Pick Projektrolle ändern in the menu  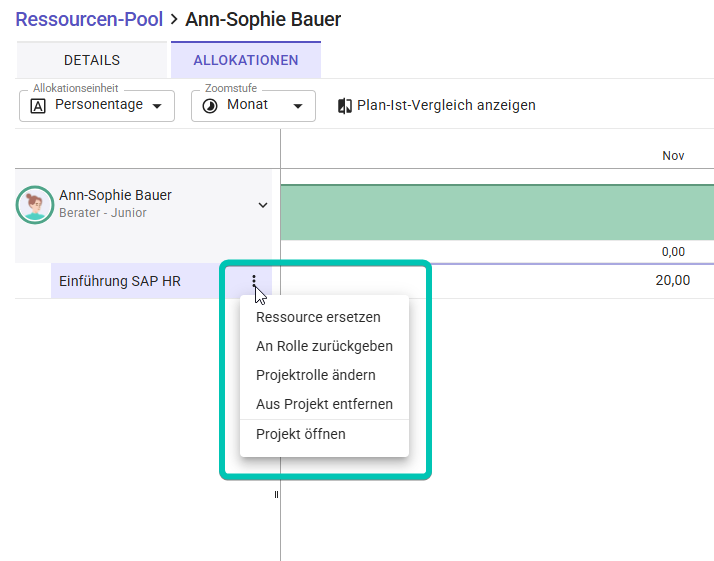point(315,375)
